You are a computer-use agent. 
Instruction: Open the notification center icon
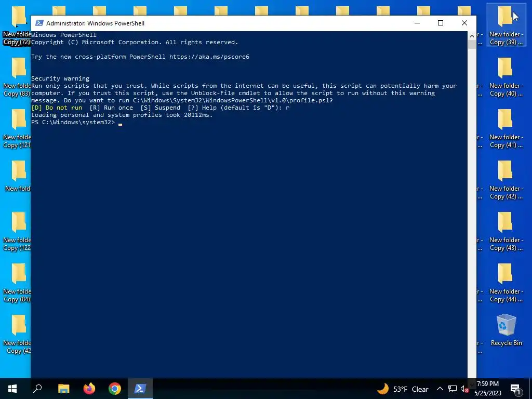click(515, 389)
